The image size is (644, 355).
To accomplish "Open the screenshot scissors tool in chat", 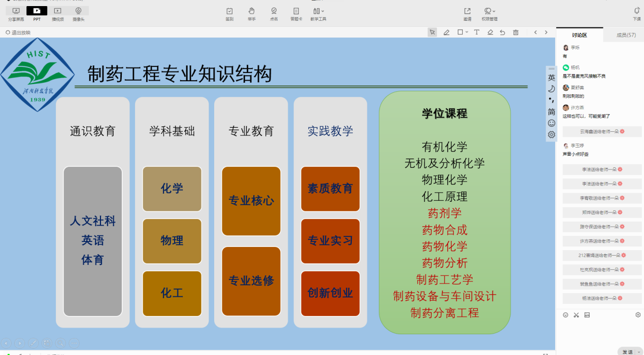I will pyautogui.click(x=577, y=315).
